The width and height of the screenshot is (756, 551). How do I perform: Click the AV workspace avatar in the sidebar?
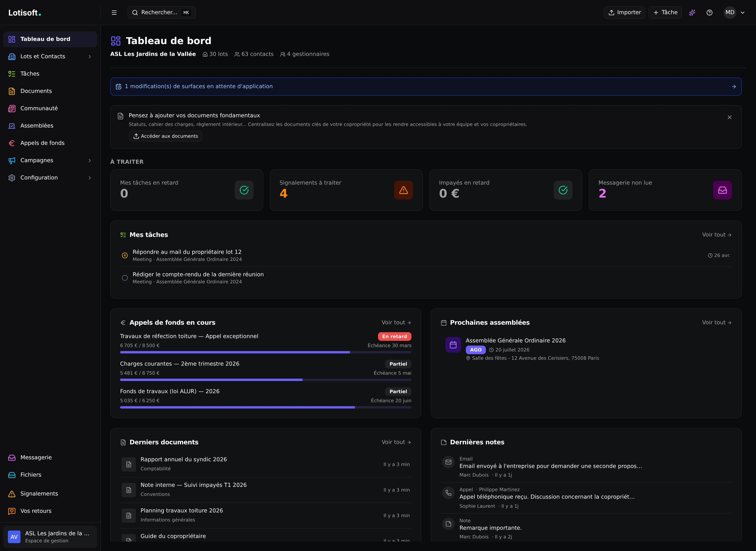[x=14, y=537]
